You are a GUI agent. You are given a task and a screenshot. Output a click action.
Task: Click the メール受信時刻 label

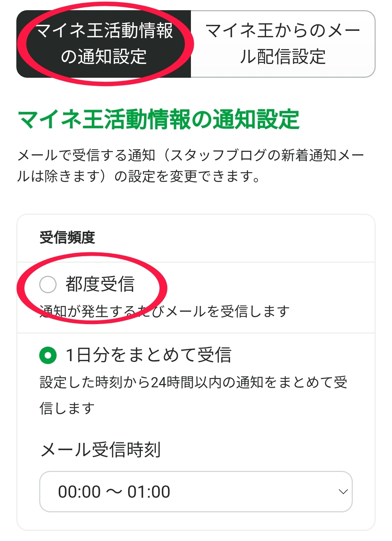[101, 450]
